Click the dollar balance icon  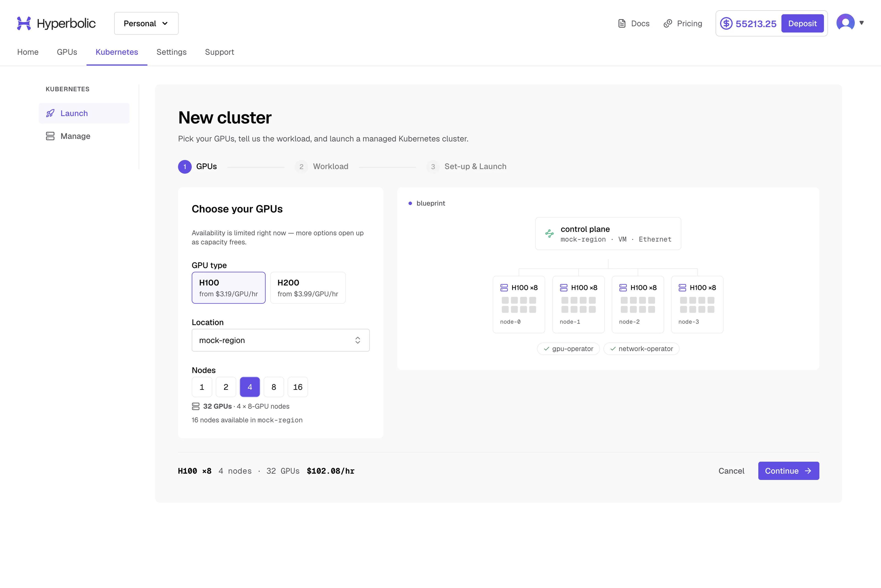pyautogui.click(x=726, y=23)
